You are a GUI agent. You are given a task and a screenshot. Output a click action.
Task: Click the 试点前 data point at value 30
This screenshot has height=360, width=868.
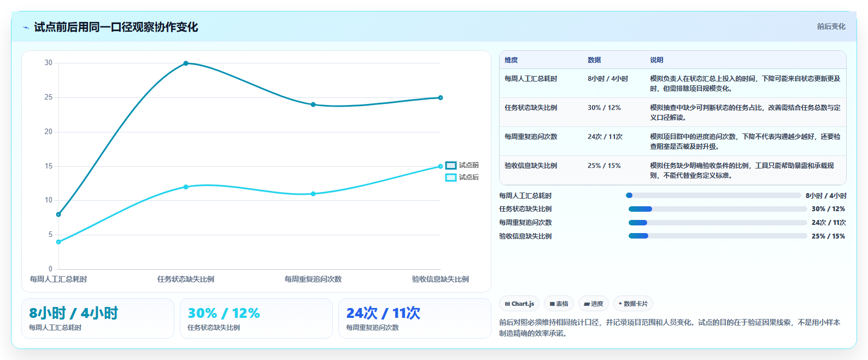[186, 63]
